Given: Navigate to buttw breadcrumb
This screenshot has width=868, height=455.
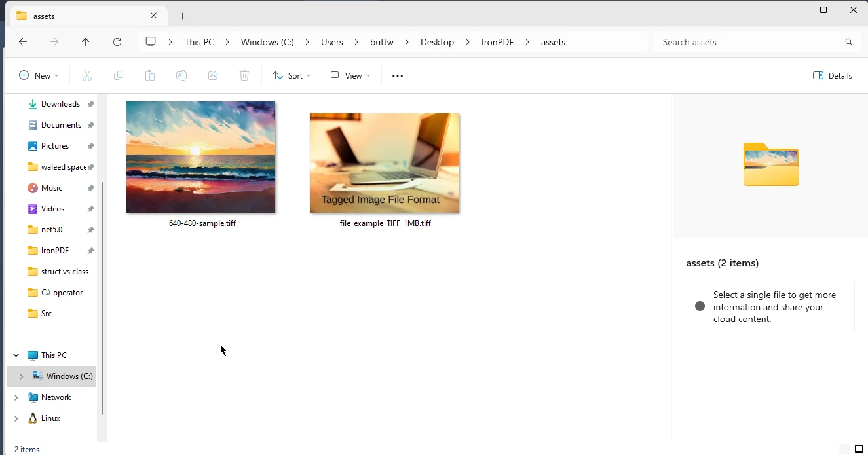Looking at the screenshot, I should pos(382,42).
